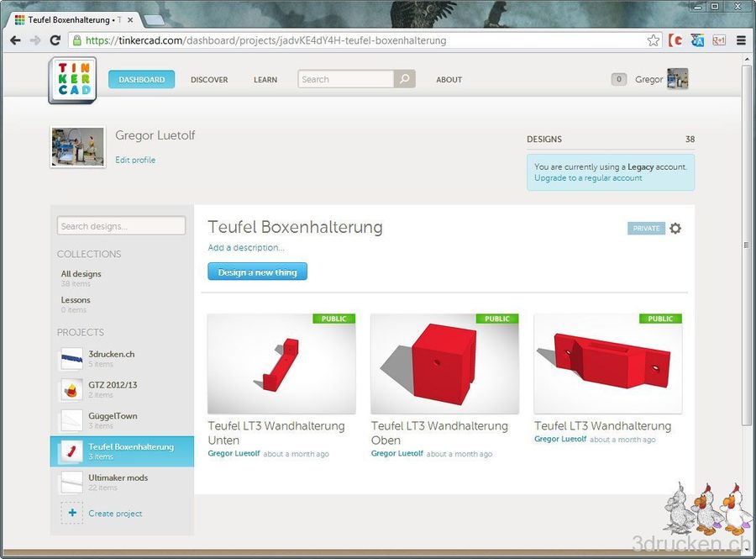
Task: Open Wandhalterung Unten design thumbnail
Action: pos(281,364)
